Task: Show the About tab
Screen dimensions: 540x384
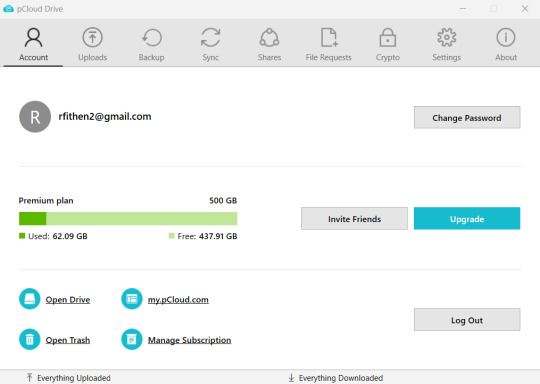Action: coord(506,44)
